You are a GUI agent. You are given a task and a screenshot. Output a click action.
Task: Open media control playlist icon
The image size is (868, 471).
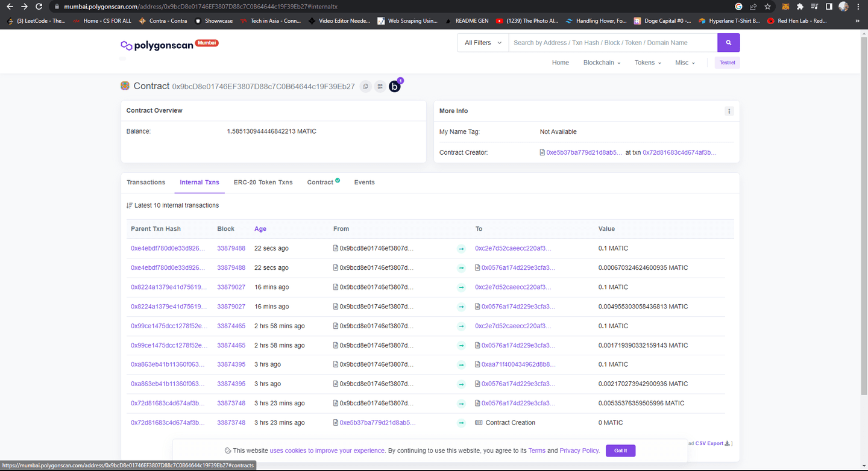point(814,7)
